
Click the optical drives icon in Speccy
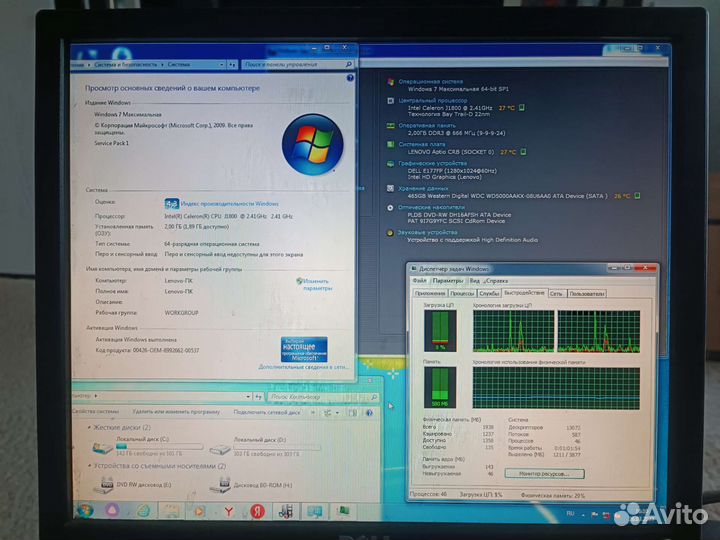(390, 208)
